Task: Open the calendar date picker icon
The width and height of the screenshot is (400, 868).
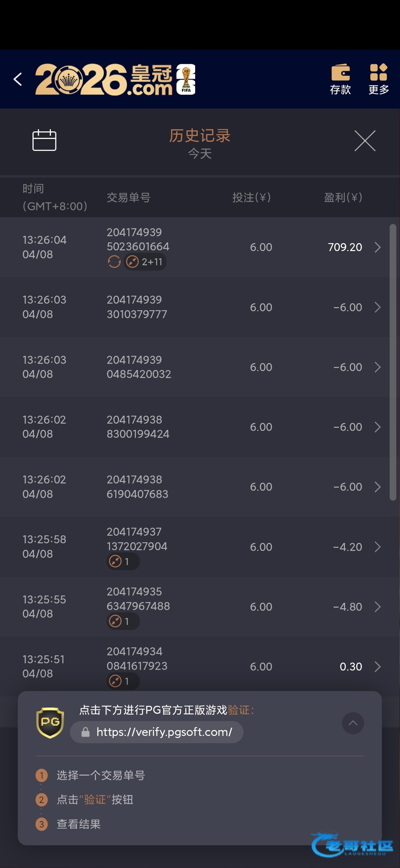Action: click(x=44, y=140)
